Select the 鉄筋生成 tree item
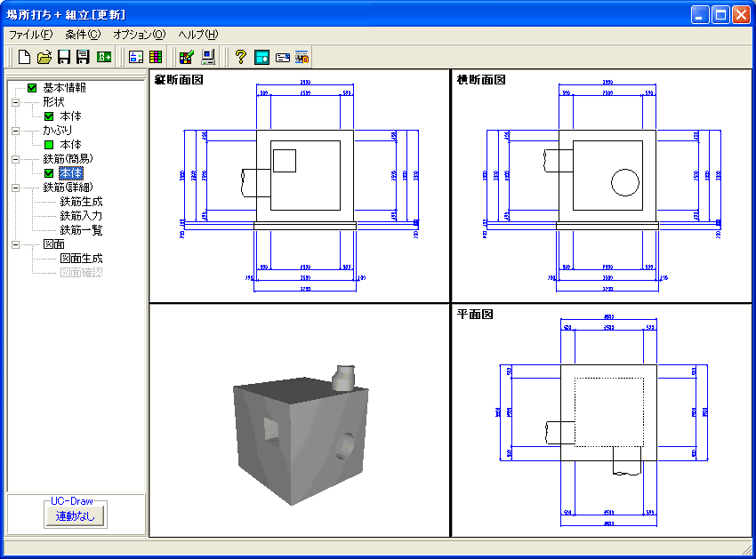The height and width of the screenshot is (559, 756). [x=81, y=202]
